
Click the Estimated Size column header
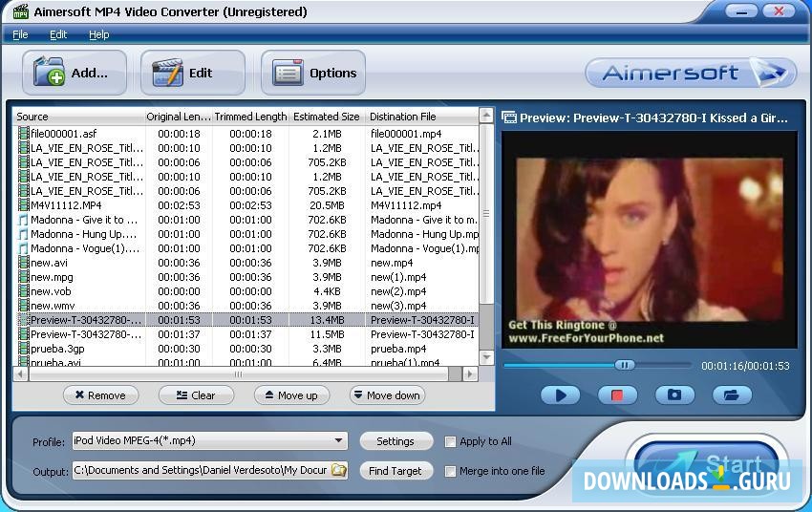(327, 117)
